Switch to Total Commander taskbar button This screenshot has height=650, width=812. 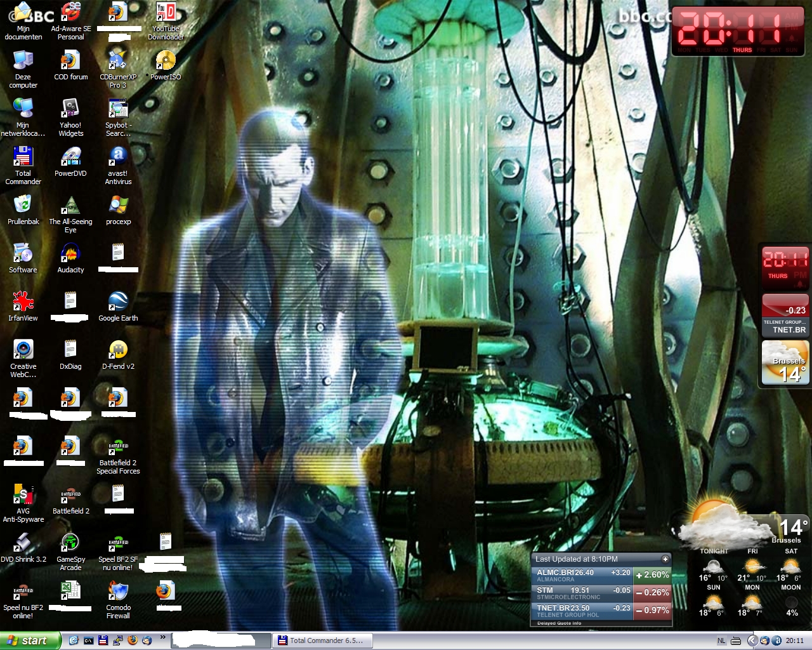pos(322,640)
